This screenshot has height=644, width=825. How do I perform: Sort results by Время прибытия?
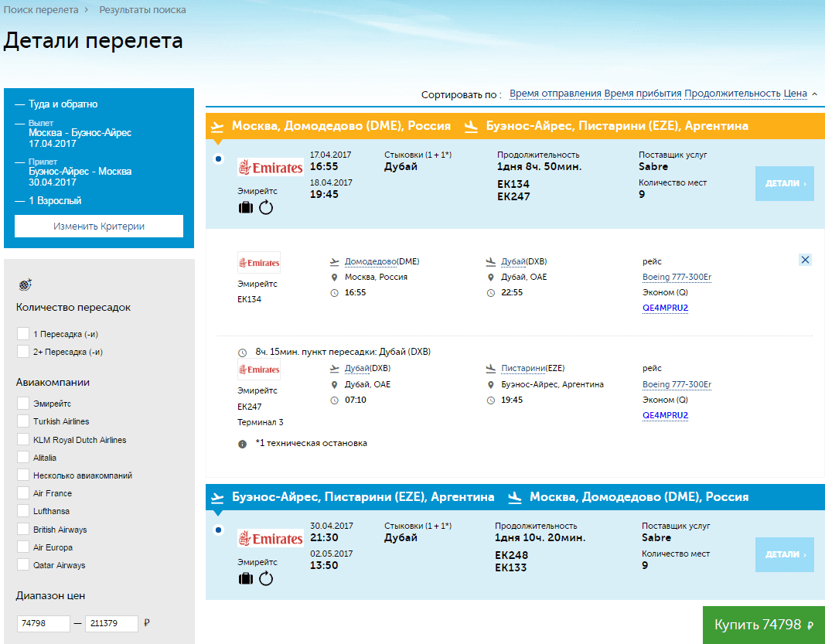click(x=643, y=94)
